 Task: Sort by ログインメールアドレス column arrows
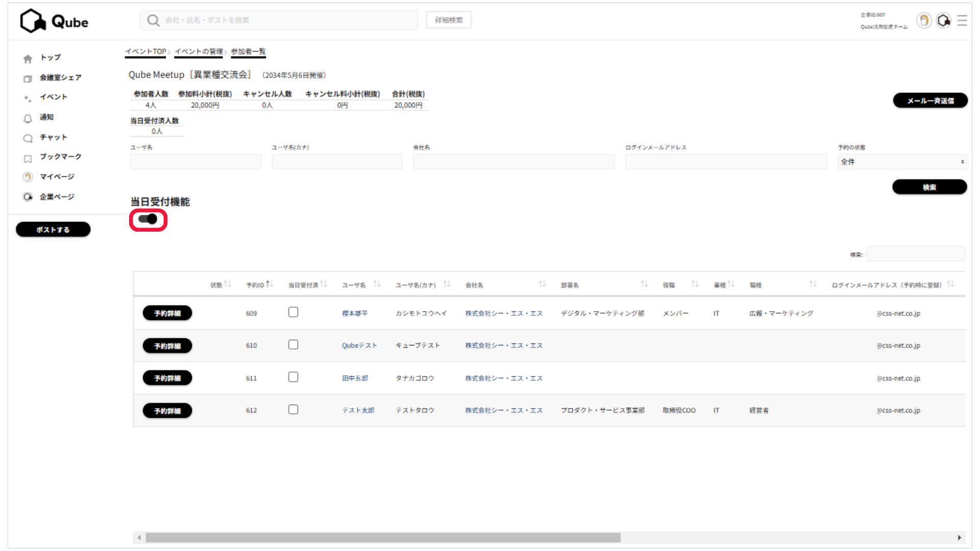[950, 284]
